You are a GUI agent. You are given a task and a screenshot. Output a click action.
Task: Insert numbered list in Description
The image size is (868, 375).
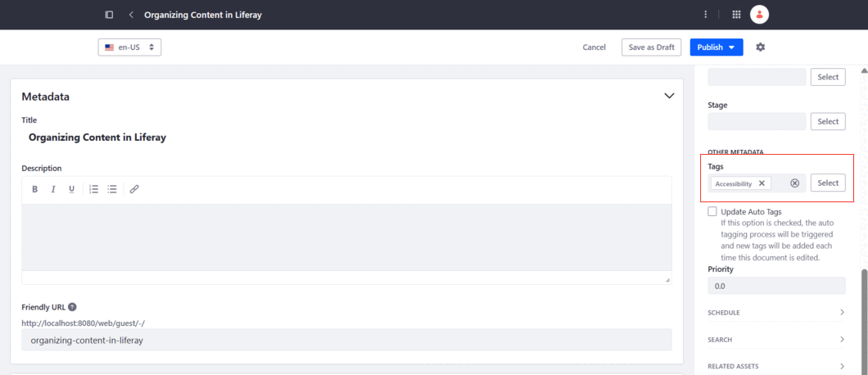click(94, 189)
